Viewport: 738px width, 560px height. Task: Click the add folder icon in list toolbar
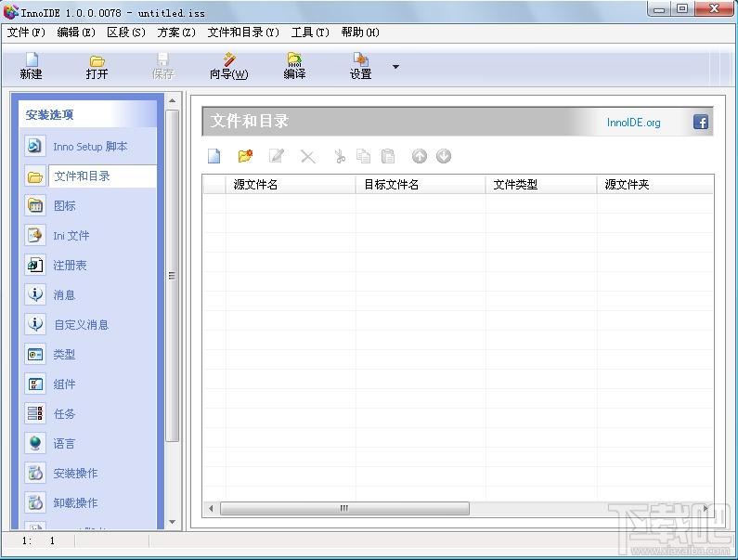tap(245, 157)
